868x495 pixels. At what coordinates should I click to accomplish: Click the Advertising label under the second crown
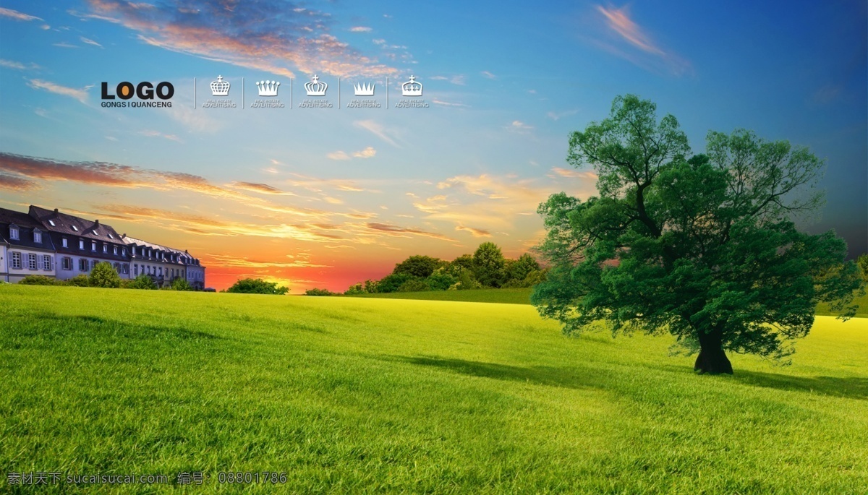click(x=268, y=104)
